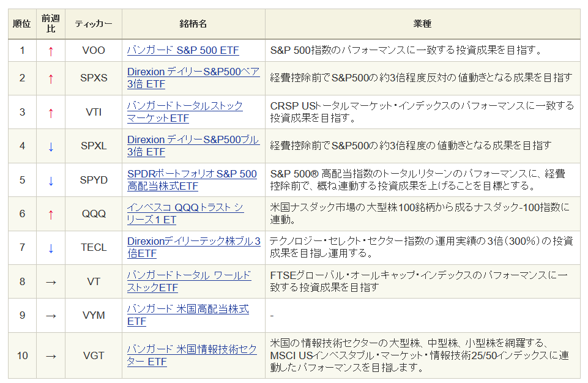Click the blue down arrow in SPXL row
The width and height of the screenshot is (588, 383).
[x=51, y=146]
